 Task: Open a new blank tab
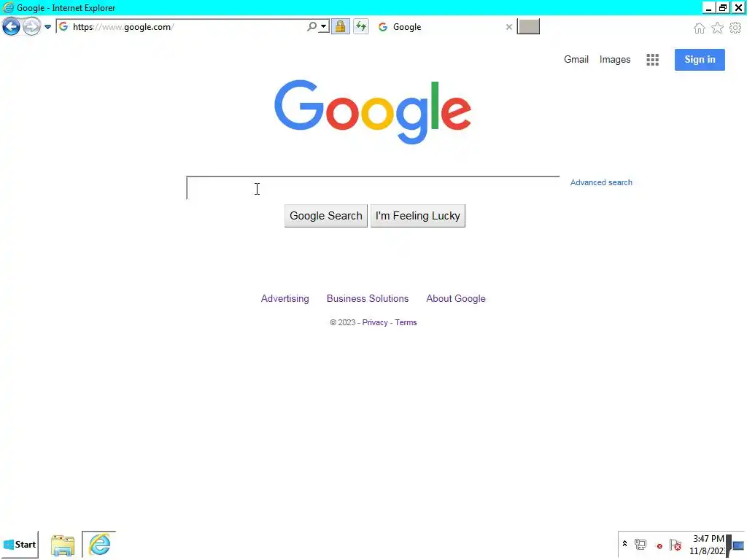528,27
